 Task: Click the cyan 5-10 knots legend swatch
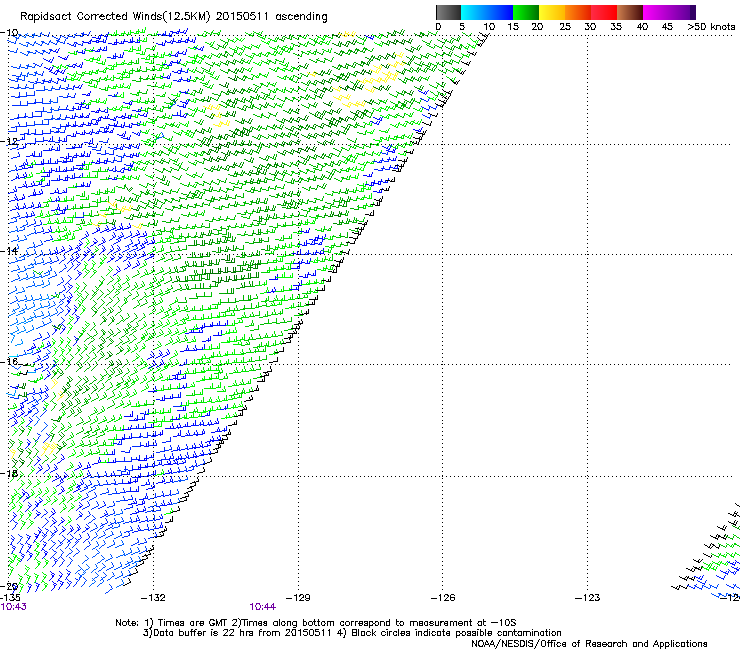473,12
